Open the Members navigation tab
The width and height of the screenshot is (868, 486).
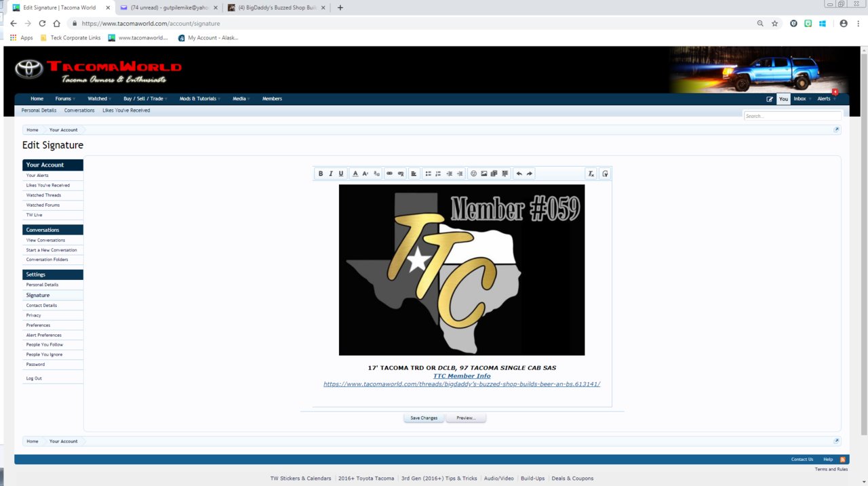point(272,99)
